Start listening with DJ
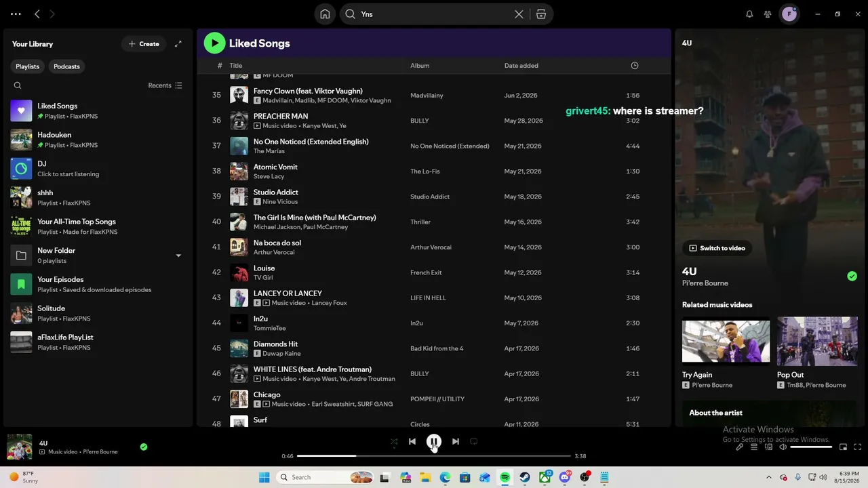The height and width of the screenshot is (488, 868). point(97,169)
